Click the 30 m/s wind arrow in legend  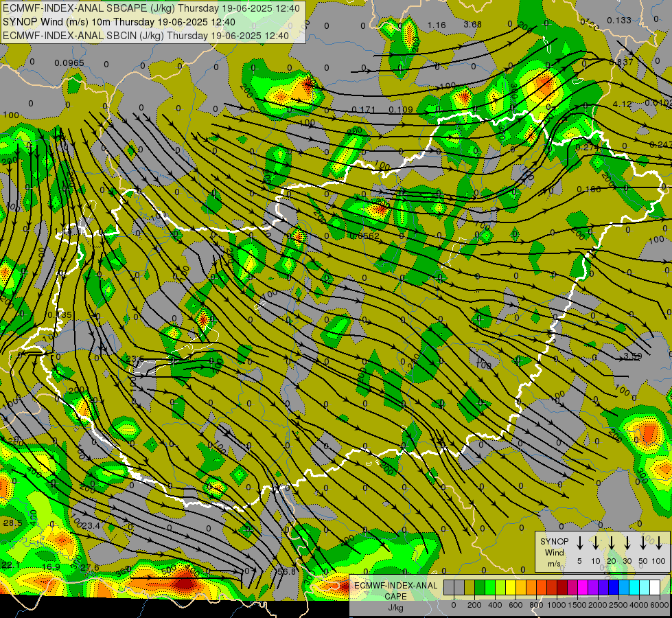[x=627, y=542]
